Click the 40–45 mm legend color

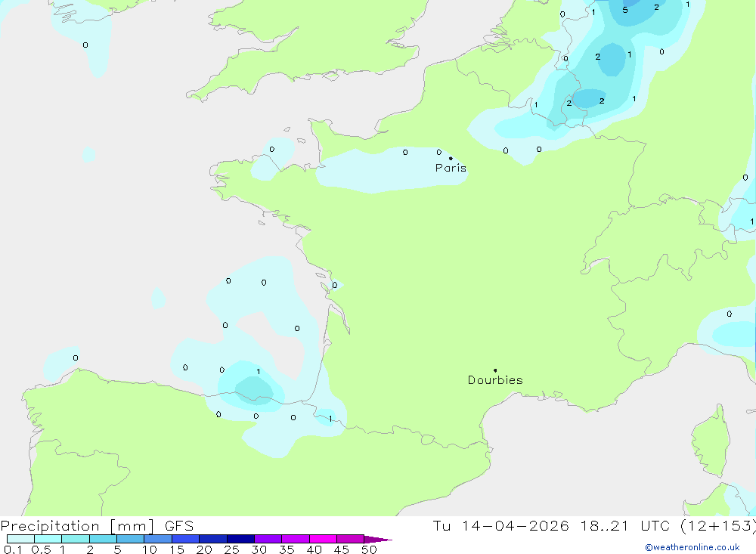pos(323,539)
